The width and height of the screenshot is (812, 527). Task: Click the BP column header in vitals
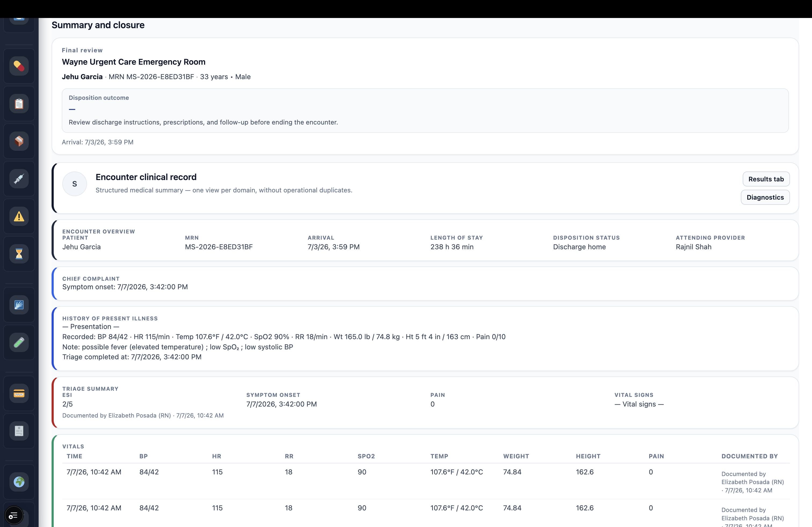144,456
